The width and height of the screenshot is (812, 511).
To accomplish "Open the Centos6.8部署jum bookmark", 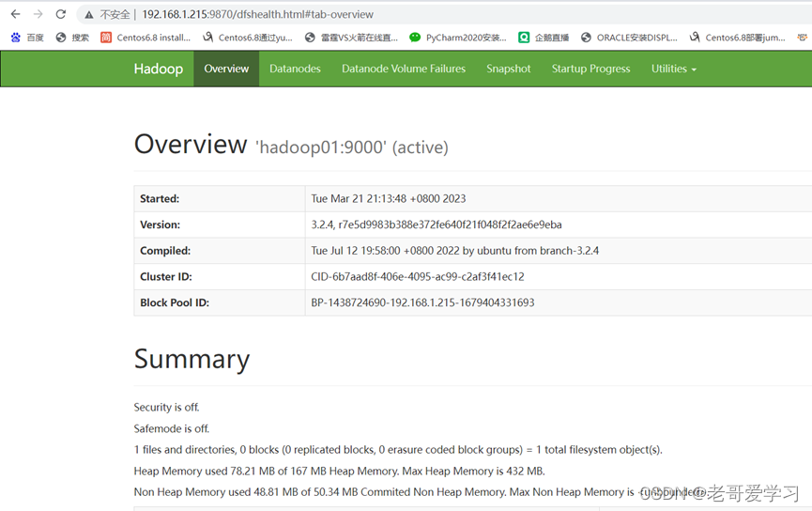I will coord(738,38).
